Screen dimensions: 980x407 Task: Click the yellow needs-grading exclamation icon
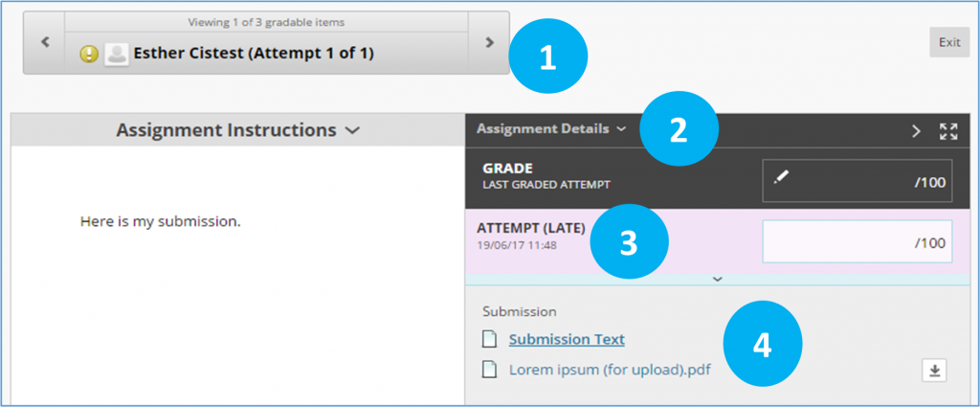tap(89, 55)
